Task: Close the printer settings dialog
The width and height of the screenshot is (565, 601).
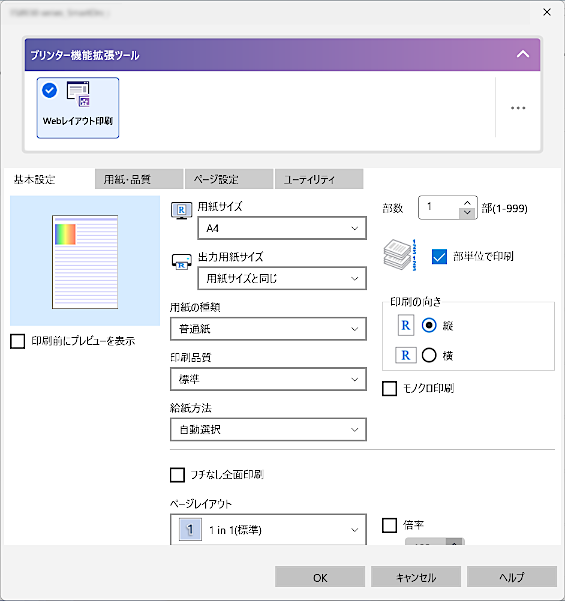Action: (x=547, y=12)
